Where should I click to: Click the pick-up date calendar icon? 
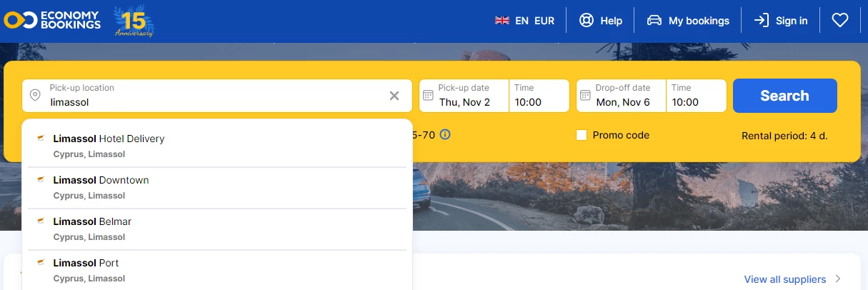coord(429,96)
